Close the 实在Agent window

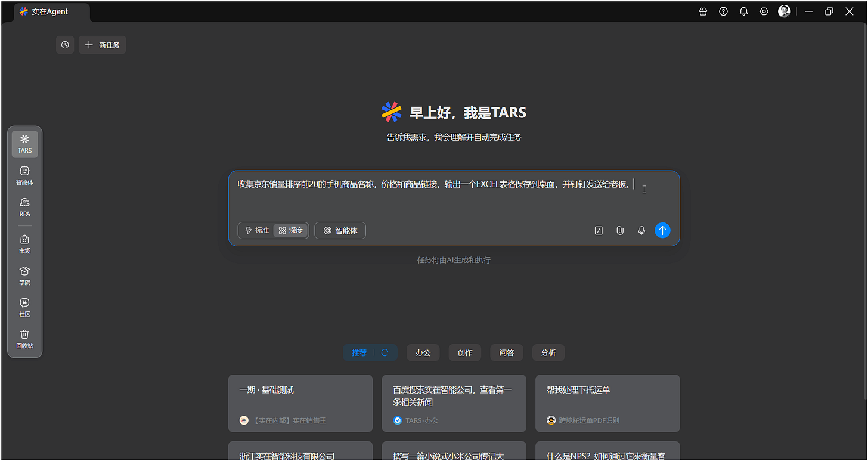coord(850,11)
